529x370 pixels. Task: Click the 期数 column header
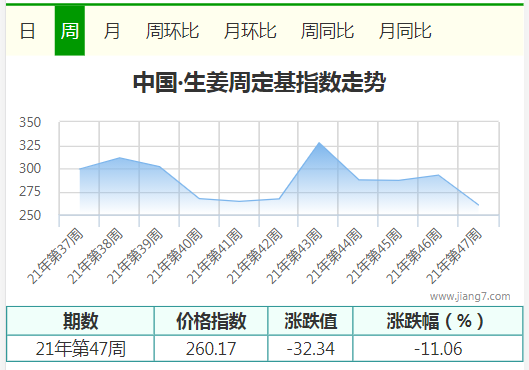click(80, 321)
